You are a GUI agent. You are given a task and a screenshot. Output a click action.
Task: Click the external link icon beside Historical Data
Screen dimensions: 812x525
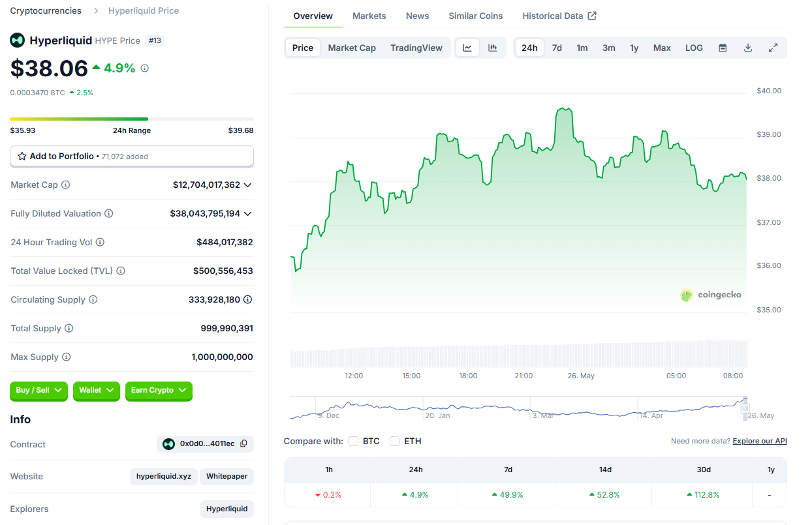pyautogui.click(x=592, y=16)
